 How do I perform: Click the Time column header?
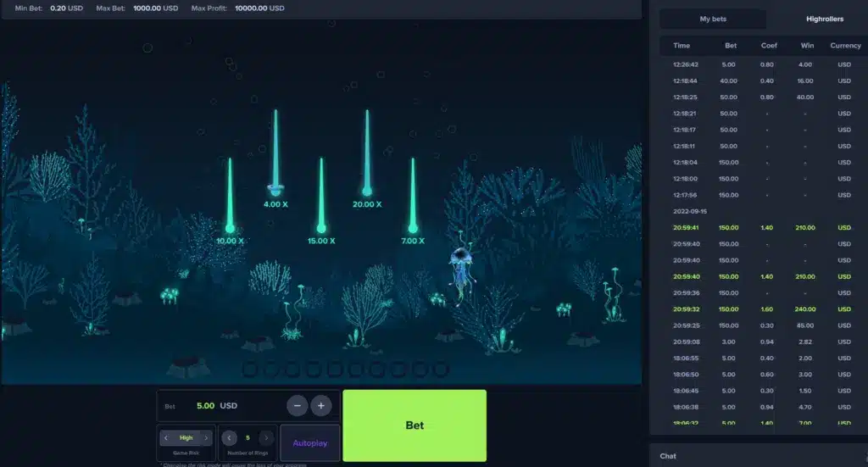coord(682,46)
